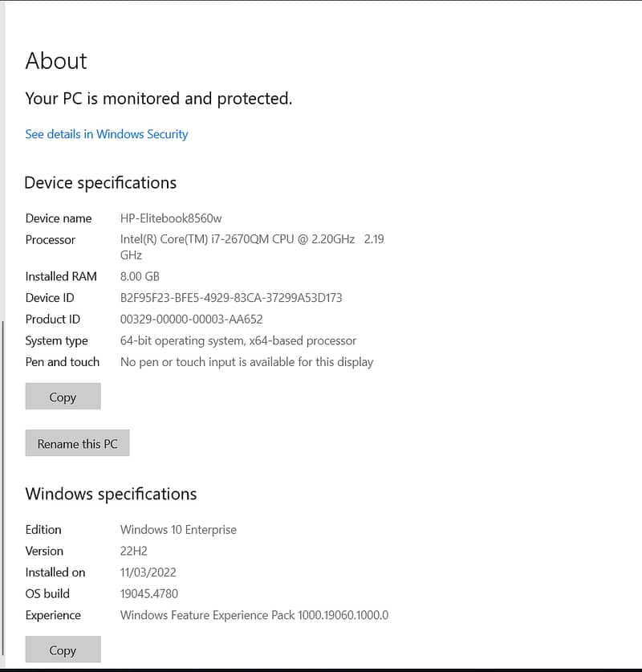Select the 8.00 GB installed RAM value
Screen dimensions: 642x672
coord(140,276)
